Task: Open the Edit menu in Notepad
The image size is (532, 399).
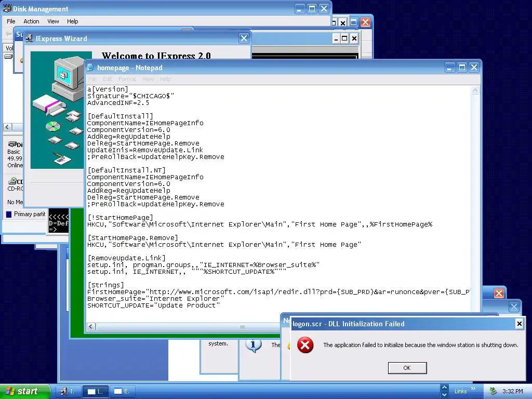Action: pyautogui.click(x=108, y=79)
